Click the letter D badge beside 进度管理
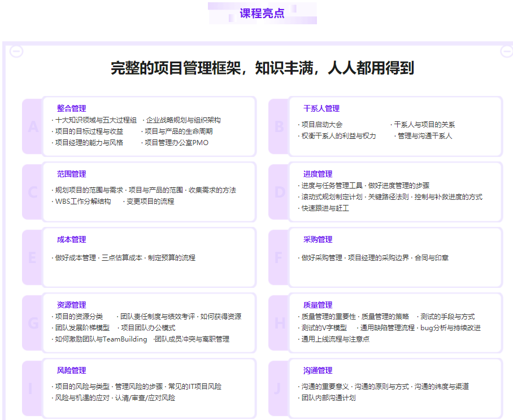The width and height of the screenshot is (513, 420). [279, 192]
